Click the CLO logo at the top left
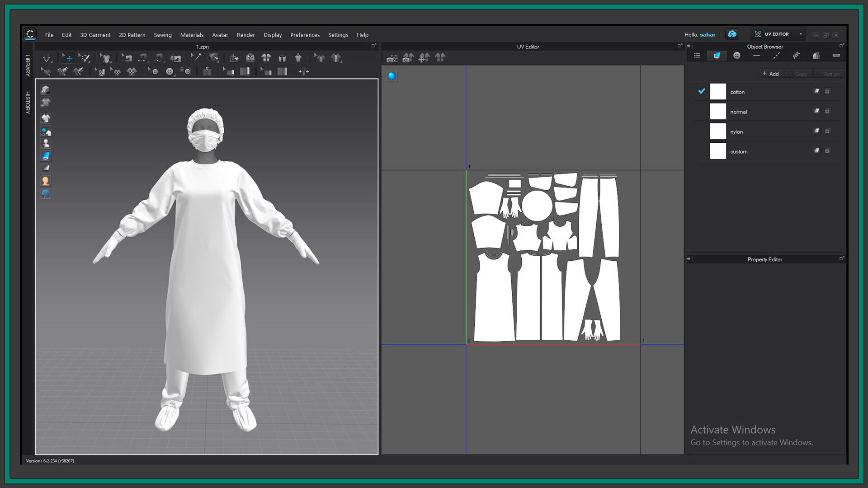Screen dimensions: 868x488 (30, 34)
